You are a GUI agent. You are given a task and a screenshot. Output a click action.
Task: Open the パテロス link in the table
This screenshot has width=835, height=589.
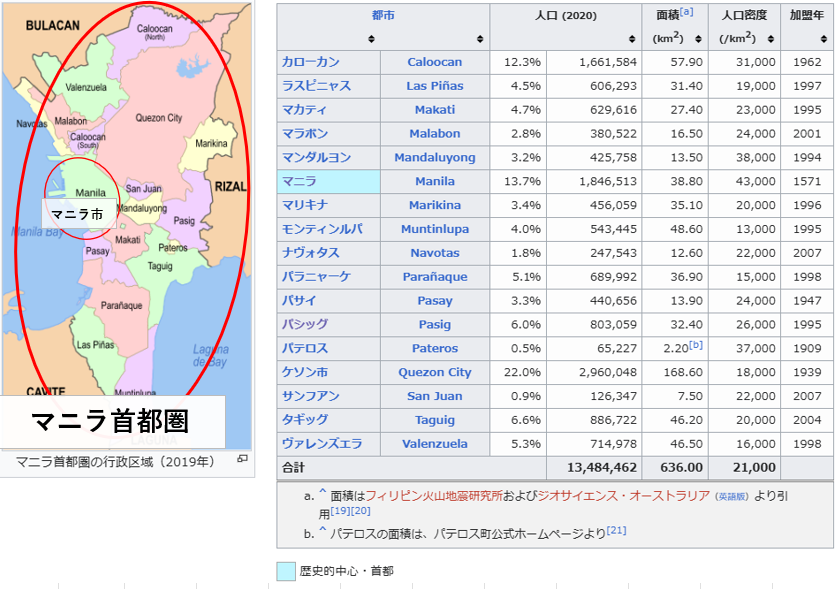305,348
